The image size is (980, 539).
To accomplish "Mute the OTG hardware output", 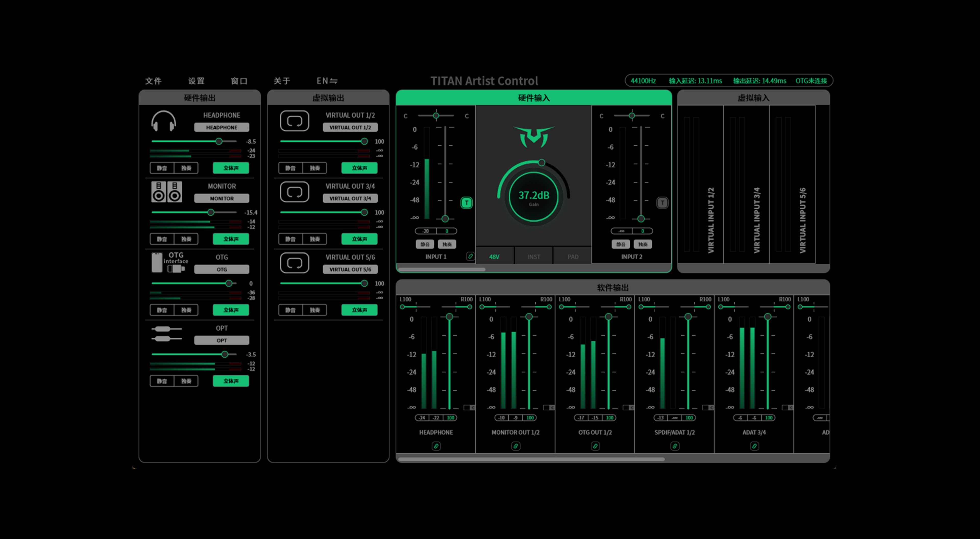I will [x=162, y=310].
